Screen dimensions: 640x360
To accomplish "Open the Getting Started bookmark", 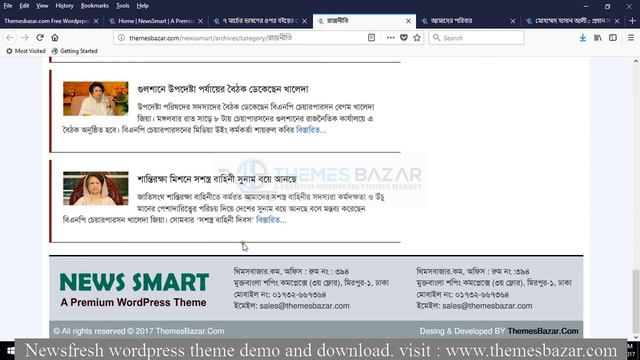I will (x=74, y=51).
